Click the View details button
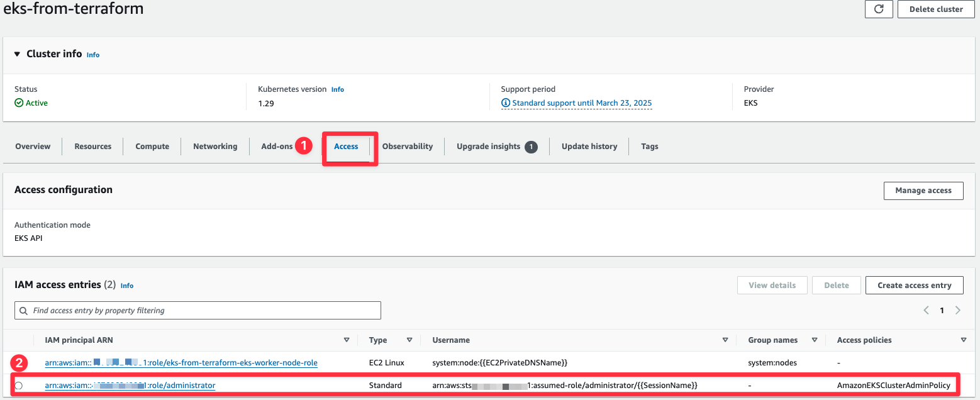Image resolution: width=980 pixels, height=400 pixels. pyautogui.click(x=772, y=285)
